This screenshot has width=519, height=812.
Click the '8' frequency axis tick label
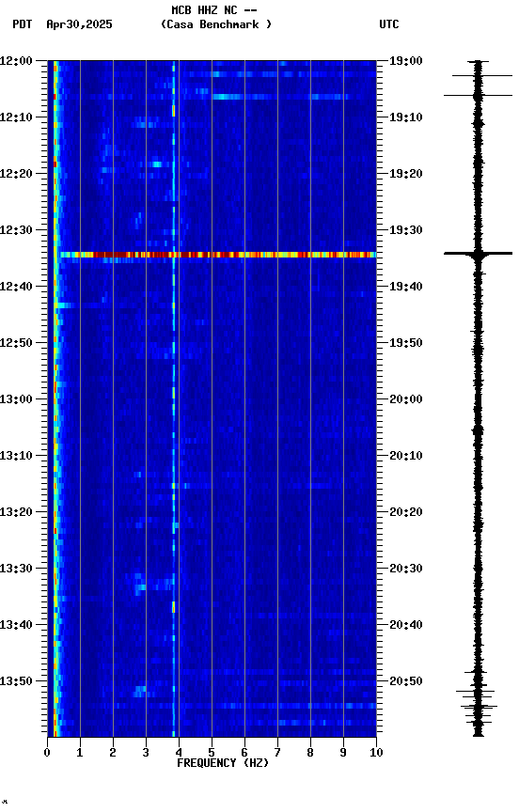[310, 753]
